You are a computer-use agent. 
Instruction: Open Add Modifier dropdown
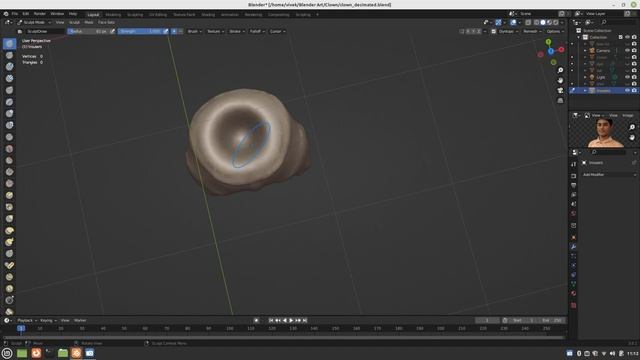(609, 175)
